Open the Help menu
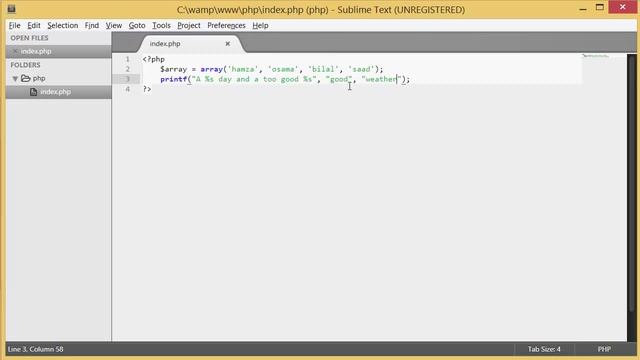 (260, 25)
